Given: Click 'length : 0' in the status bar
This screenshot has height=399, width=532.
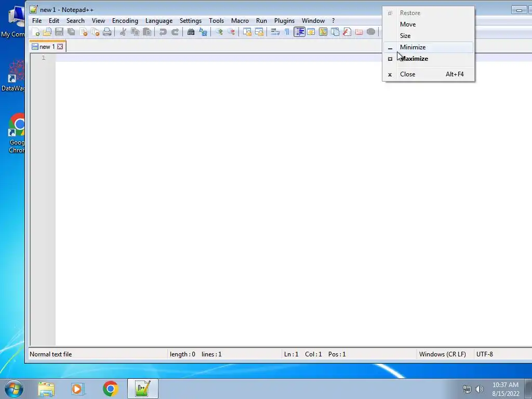Looking at the screenshot, I should 182,354.
